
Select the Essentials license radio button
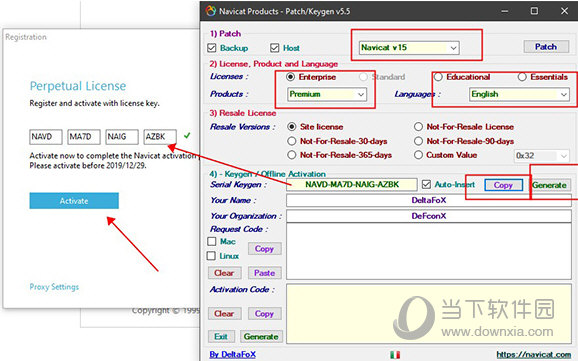coord(522,77)
